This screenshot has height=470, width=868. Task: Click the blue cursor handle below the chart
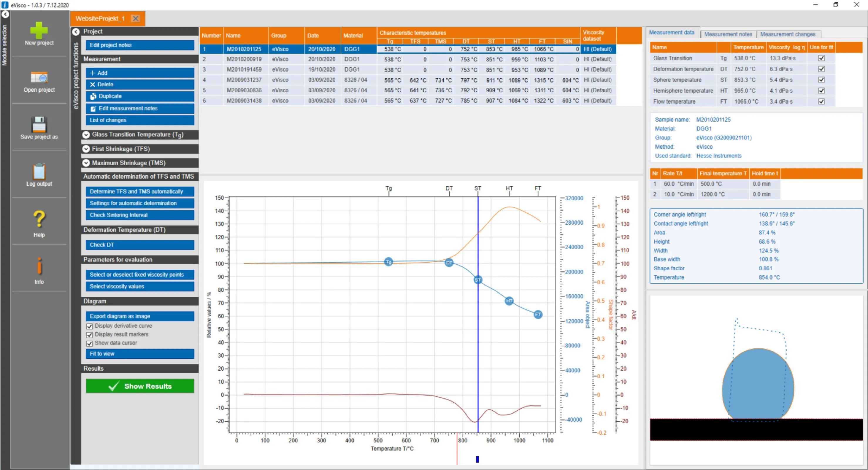click(x=477, y=459)
